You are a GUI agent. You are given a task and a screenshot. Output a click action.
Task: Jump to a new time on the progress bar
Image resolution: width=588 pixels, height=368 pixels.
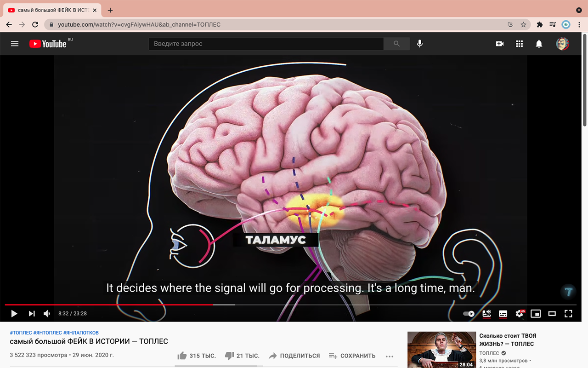click(x=294, y=305)
